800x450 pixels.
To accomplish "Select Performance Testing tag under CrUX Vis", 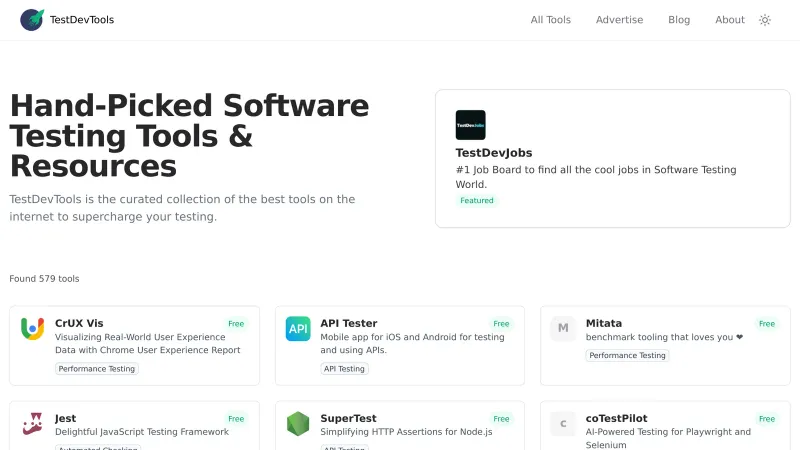I will click(x=97, y=369).
